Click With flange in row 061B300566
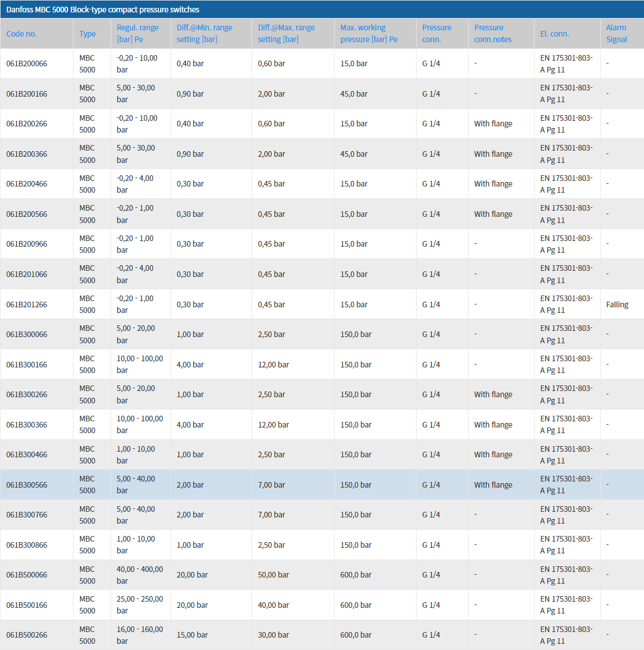Viewport: 644px width, 650px height. tap(493, 485)
